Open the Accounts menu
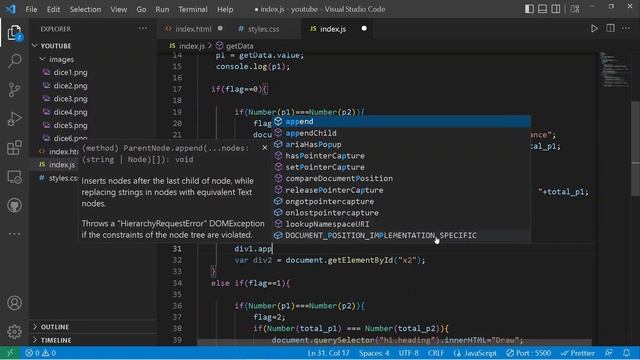640x360 pixels. (x=14, y=303)
